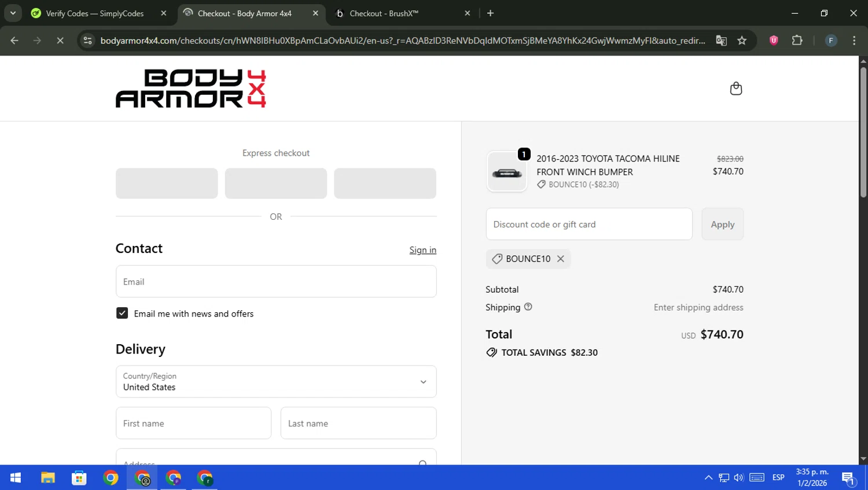This screenshot has width=868, height=490.
Task: Open the translate page icon
Action: [721, 40]
